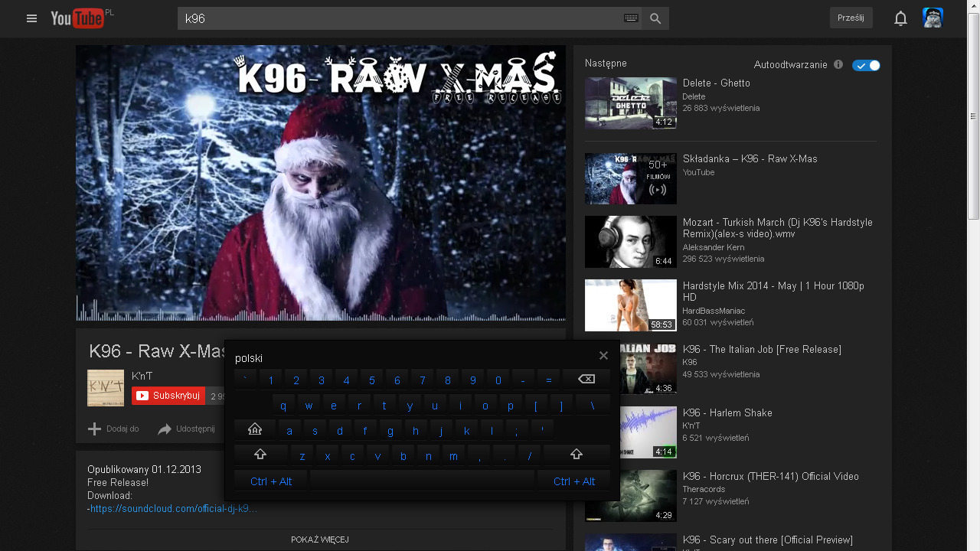Click 'Opublikowany 01.12.2013' text
Screen dimensions: 980x551
tap(144, 469)
